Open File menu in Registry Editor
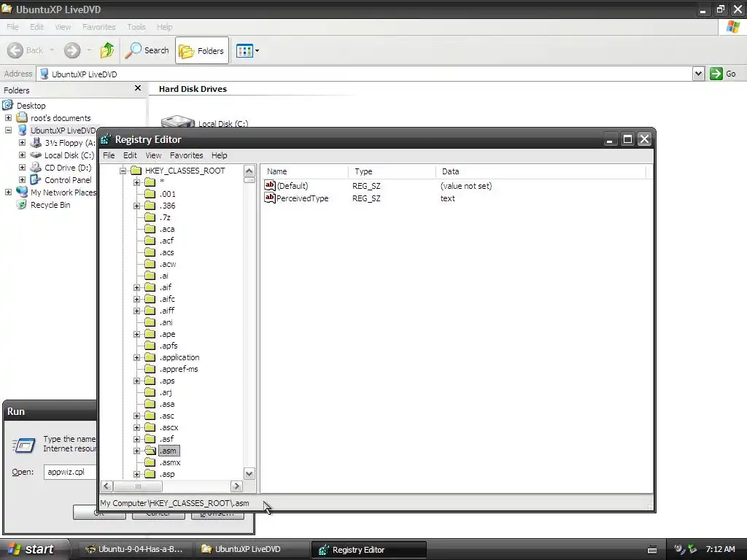The width and height of the screenshot is (747, 560). (109, 155)
